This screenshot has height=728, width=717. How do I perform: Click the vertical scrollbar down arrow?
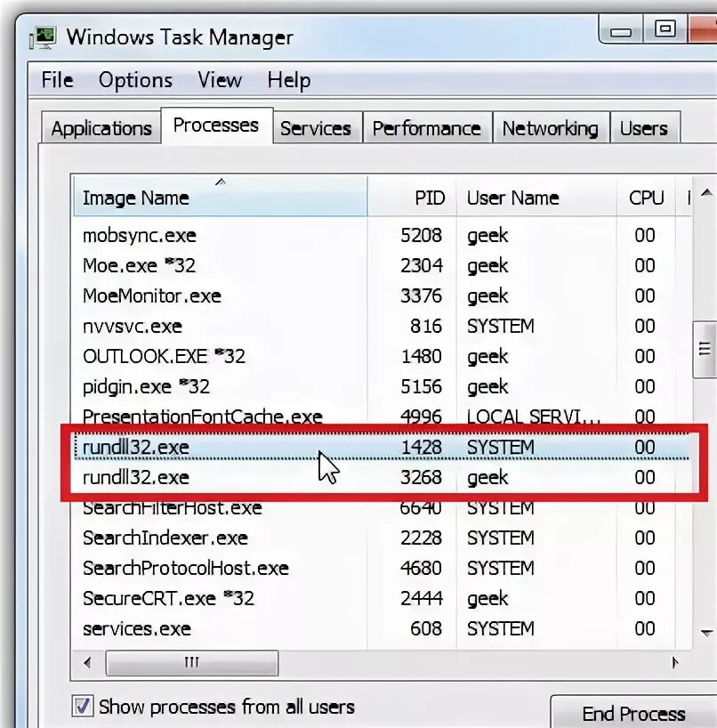(x=706, y=633)
